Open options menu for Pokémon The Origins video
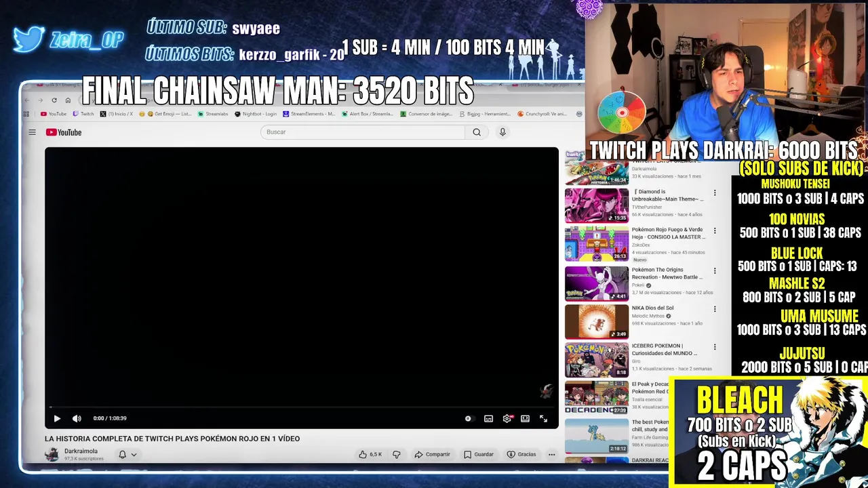Screen dimensions: 868x488 click(714, 271)
